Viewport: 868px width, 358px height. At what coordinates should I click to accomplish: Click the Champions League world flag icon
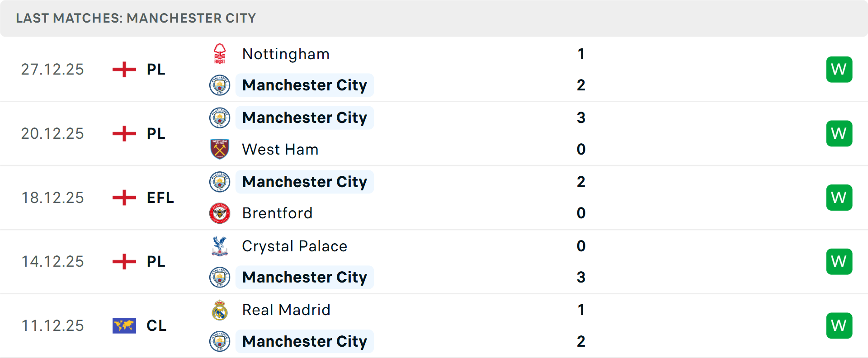[x=124, y=325]
